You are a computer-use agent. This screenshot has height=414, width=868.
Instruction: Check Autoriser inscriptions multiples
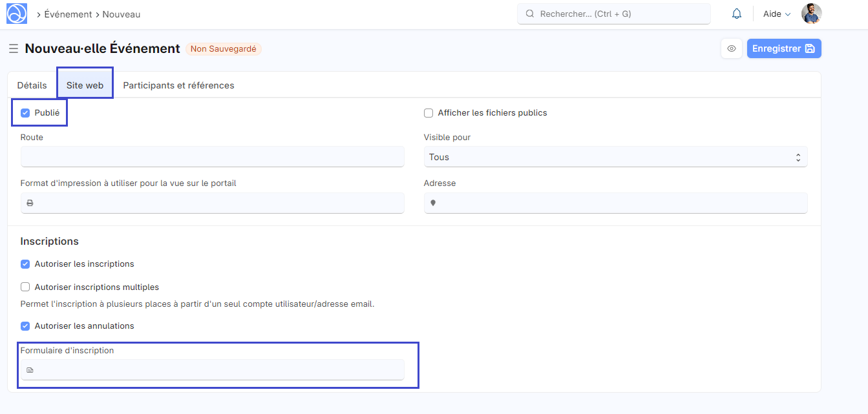coord(25,286)
